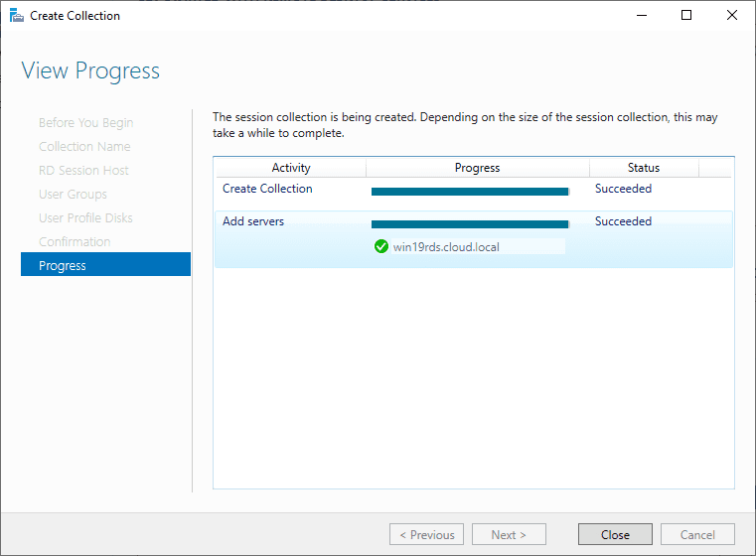The image size is (756, 556).
Task: Click the Next button
Action: [x=509, y=534]
